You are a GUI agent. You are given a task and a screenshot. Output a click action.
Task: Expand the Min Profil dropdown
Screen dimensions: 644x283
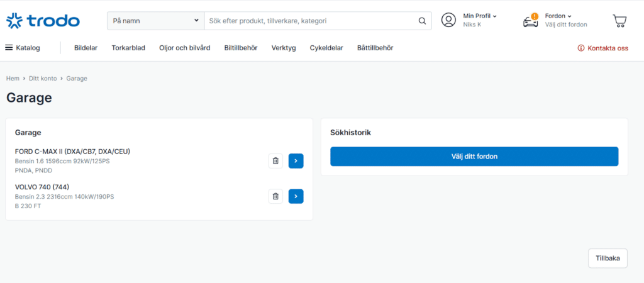click(480, 16)
